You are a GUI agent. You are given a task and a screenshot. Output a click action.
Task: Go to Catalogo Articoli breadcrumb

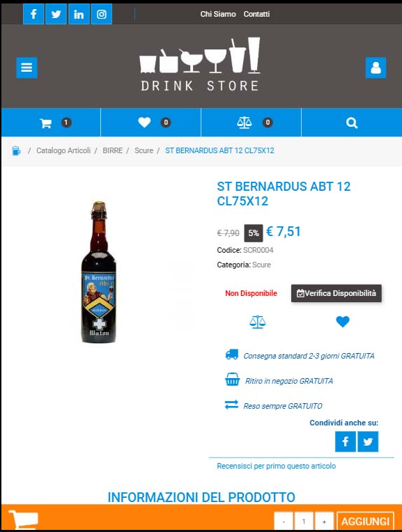[63, 150]
